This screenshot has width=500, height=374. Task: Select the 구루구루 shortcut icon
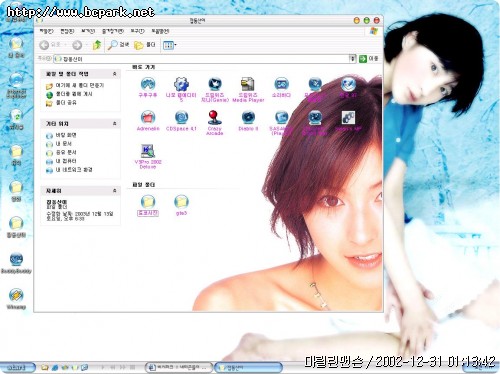pyautogui.click(x=148, y=84)
